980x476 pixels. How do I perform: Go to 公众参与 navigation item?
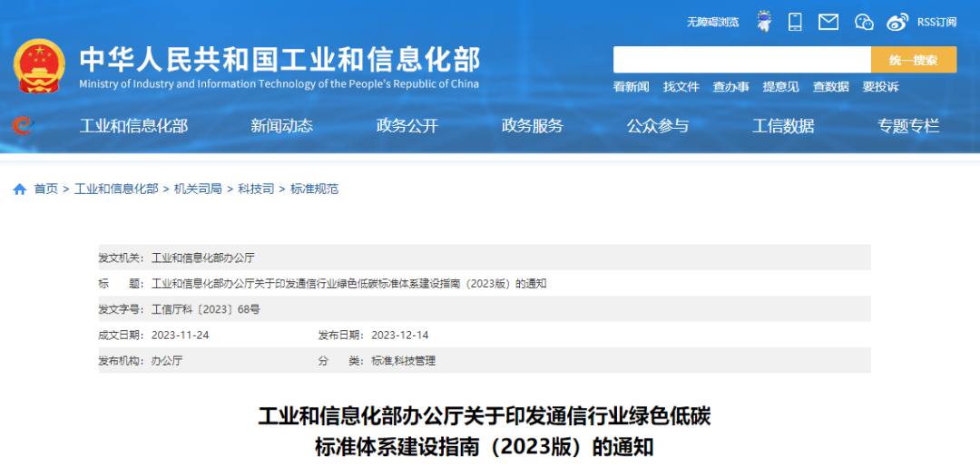(x=657, y=126)
